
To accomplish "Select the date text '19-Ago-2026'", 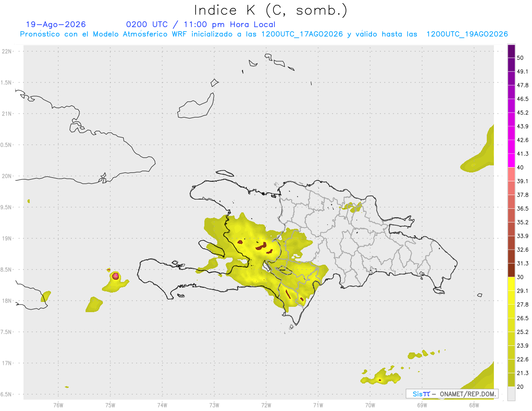I will pos(56,24).
